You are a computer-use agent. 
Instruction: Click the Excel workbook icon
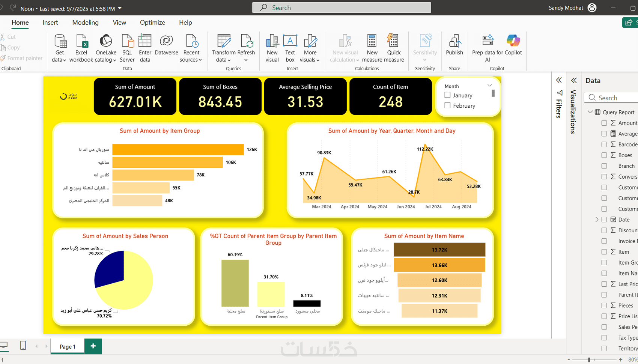click(x=81, y=41)
